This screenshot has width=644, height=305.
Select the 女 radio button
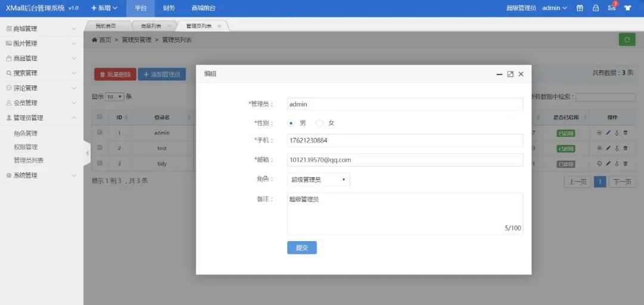320,123
